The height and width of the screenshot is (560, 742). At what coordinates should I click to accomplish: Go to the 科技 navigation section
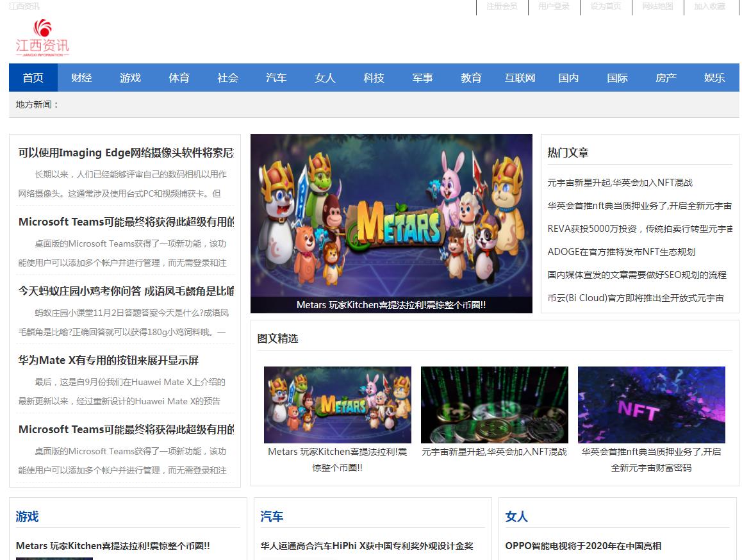tap(374, 78)
